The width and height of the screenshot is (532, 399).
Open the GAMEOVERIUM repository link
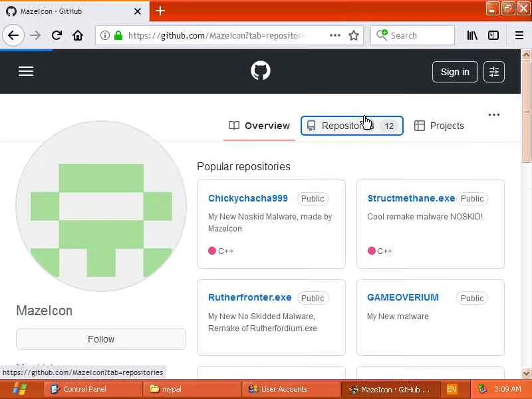[403, 297]
